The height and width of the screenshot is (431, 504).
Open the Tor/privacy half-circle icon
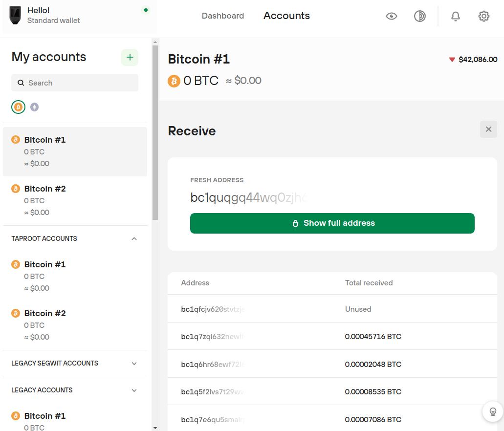420,16
